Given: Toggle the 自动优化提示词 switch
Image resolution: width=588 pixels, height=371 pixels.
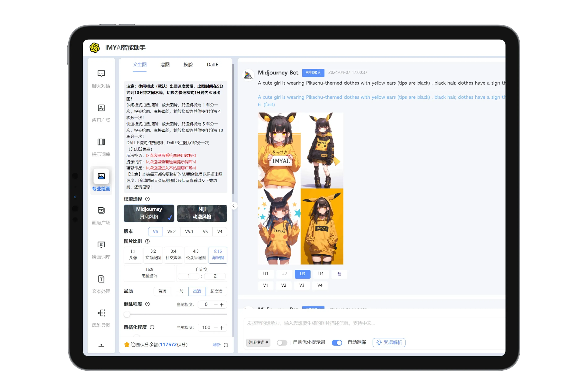Looking at the screenshot, I should click(x=282, y=343).
